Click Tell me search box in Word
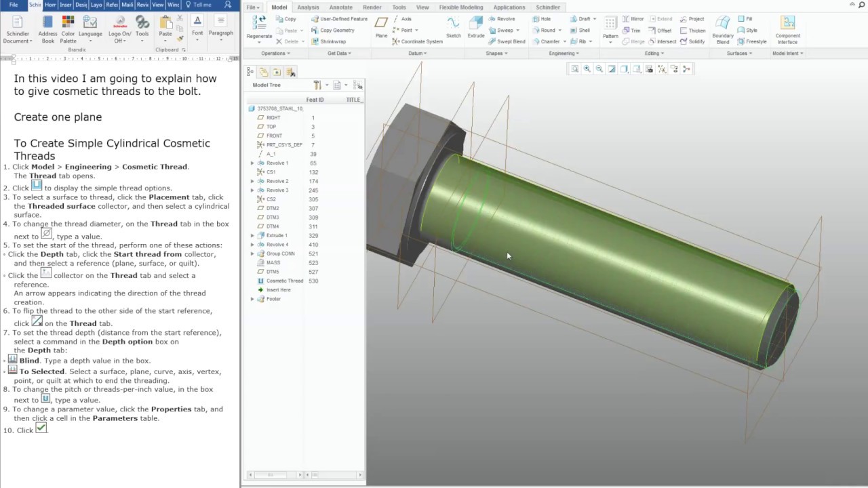Viewport: 868px width, 488px height. [x=199, y=5]
